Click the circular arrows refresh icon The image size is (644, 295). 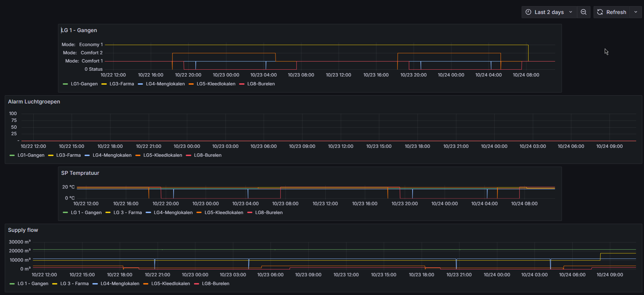600,12
